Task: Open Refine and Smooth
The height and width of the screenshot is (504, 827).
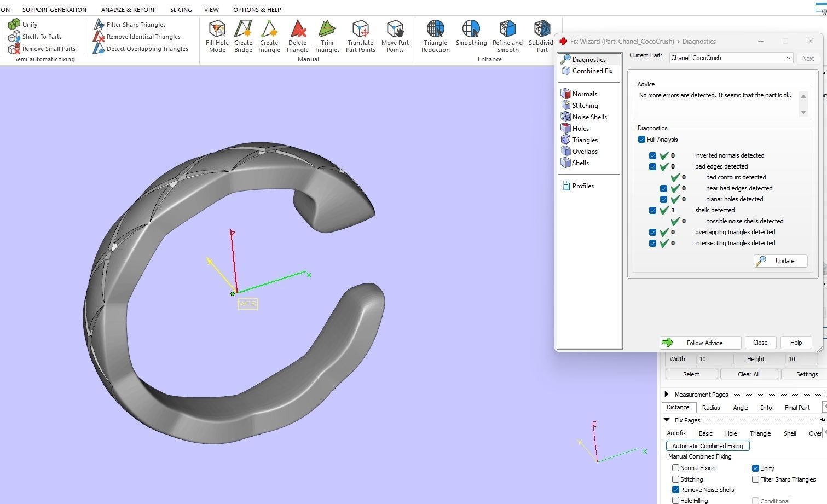Action: tap(507, 36)
